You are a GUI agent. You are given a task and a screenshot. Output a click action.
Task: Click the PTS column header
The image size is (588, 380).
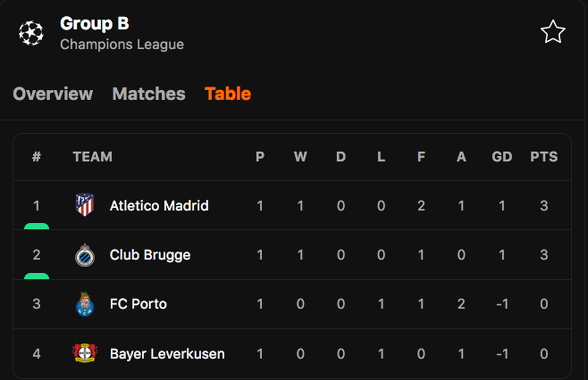[x=544, y=157]
